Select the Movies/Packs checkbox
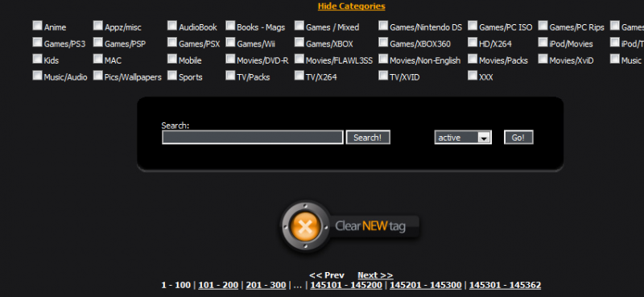644x297 pixels. tap(473, 59)
